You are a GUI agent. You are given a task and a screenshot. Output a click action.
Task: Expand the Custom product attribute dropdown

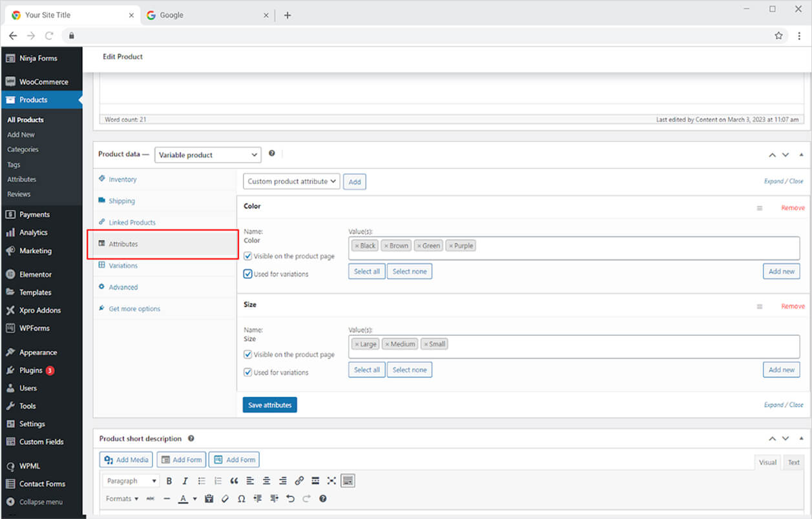click(x=292, y=181)
